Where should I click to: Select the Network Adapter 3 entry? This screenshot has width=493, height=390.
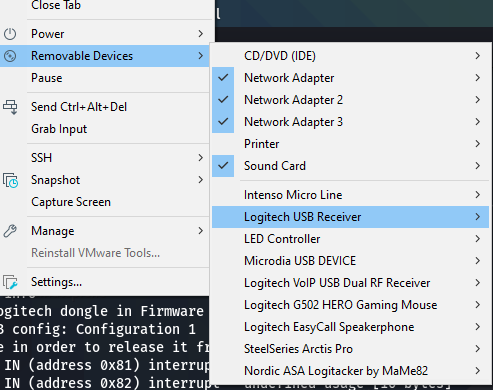coord(350,122)
